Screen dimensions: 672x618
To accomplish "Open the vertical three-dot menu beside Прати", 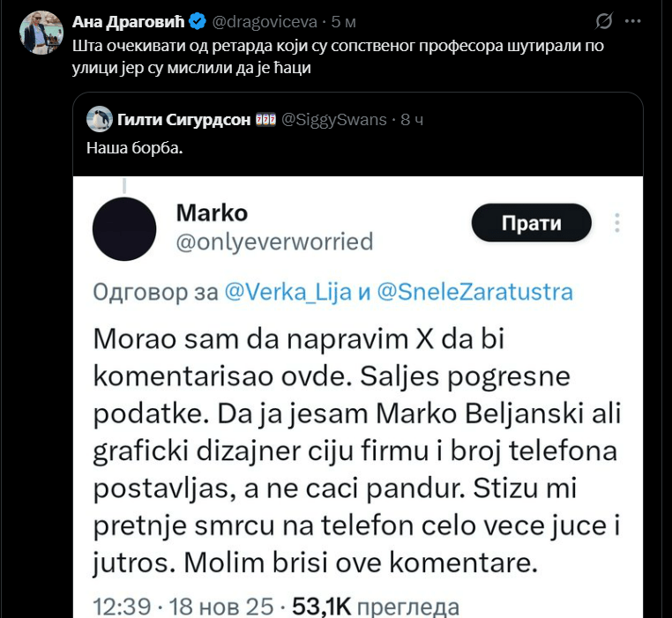I will (x=617, y=223).
